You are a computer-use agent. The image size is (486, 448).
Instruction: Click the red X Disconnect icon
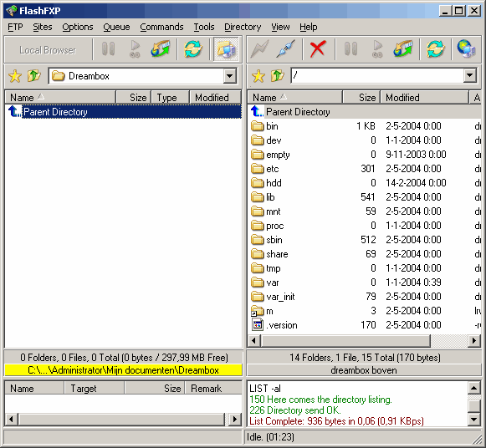(x=318, y=49)
